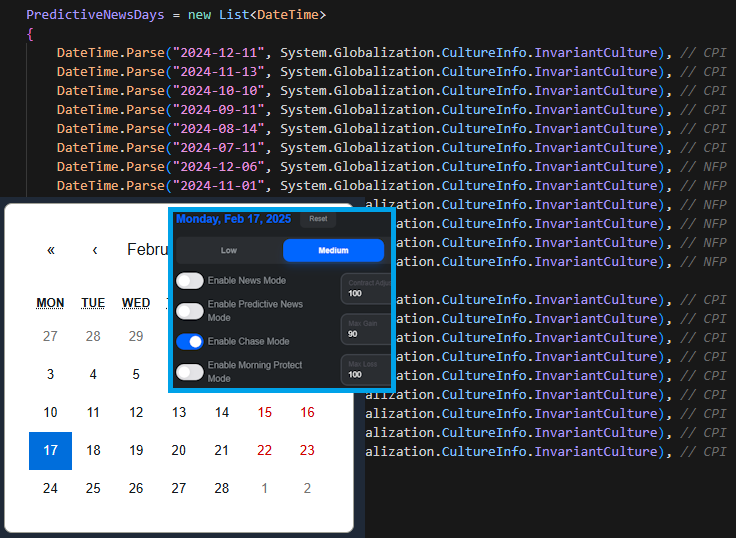Enable Morning Protect Mode toggle
This screenshot has height=538, width=736.
click(x=190, y=372)
